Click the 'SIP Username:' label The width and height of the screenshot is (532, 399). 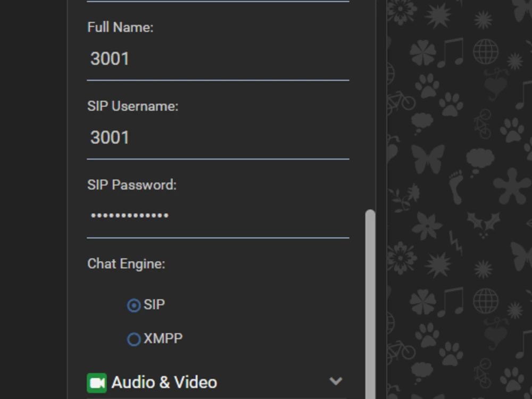point(132,106)
